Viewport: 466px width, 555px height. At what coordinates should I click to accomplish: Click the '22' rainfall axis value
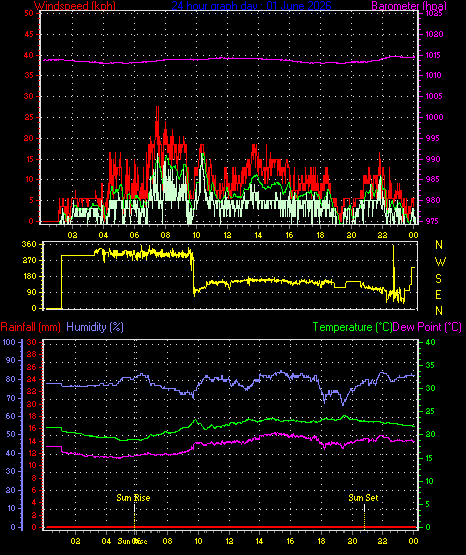(32, 391)
